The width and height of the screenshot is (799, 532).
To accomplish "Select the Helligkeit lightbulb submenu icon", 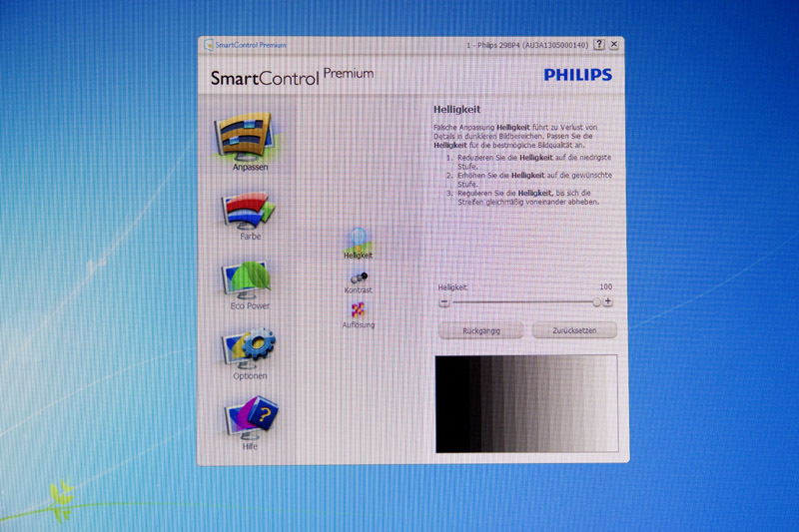I will 358,240.
